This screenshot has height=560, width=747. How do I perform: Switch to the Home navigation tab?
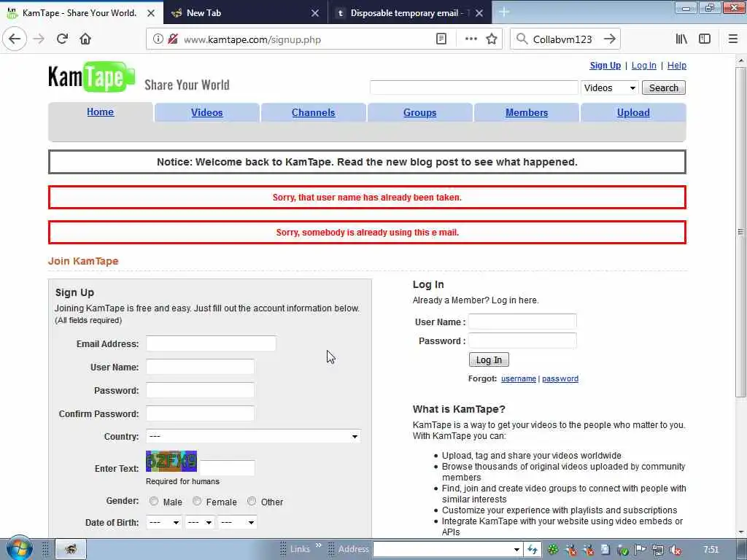pyautogui.click(x=100, y=112)
